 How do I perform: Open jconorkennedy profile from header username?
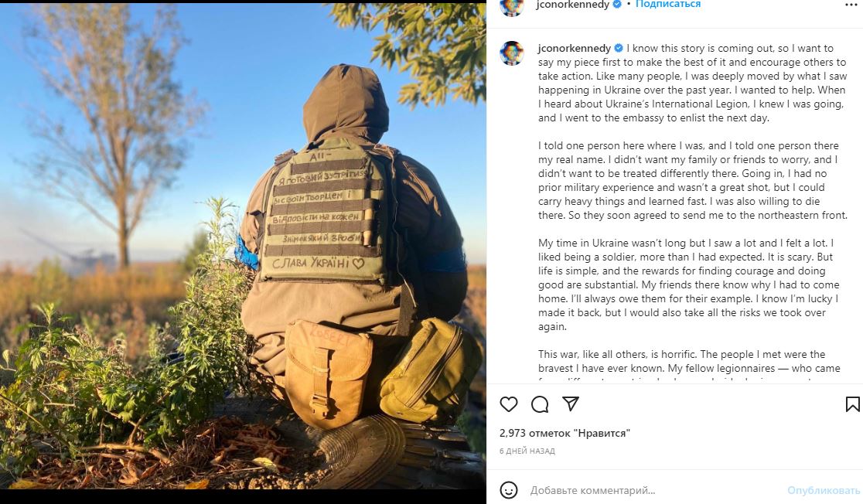coord(572,5)
